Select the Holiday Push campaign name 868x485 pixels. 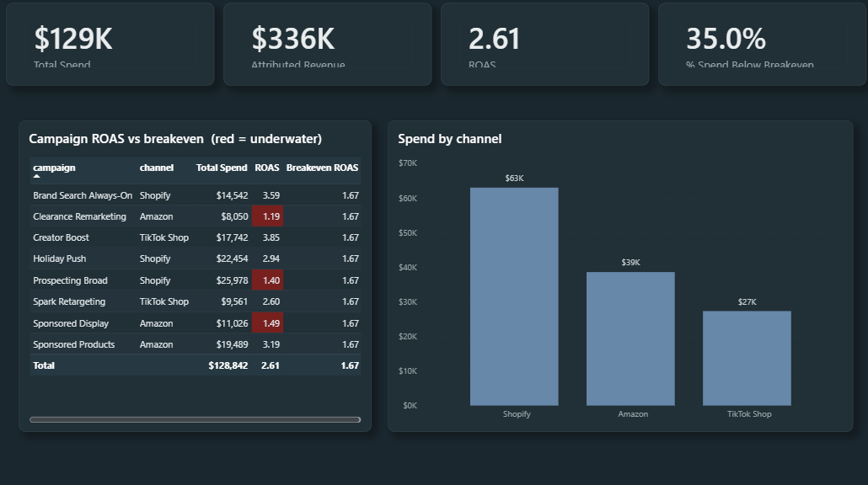click(59, 258)
